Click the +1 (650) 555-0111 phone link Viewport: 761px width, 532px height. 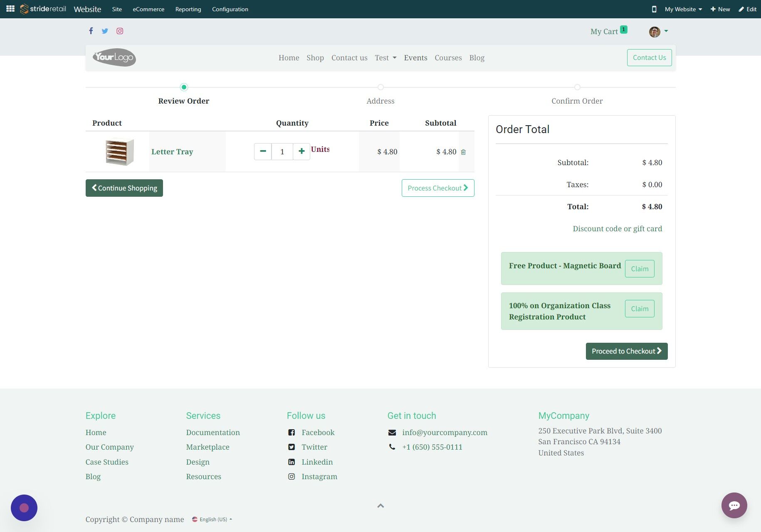coord(432,447)
